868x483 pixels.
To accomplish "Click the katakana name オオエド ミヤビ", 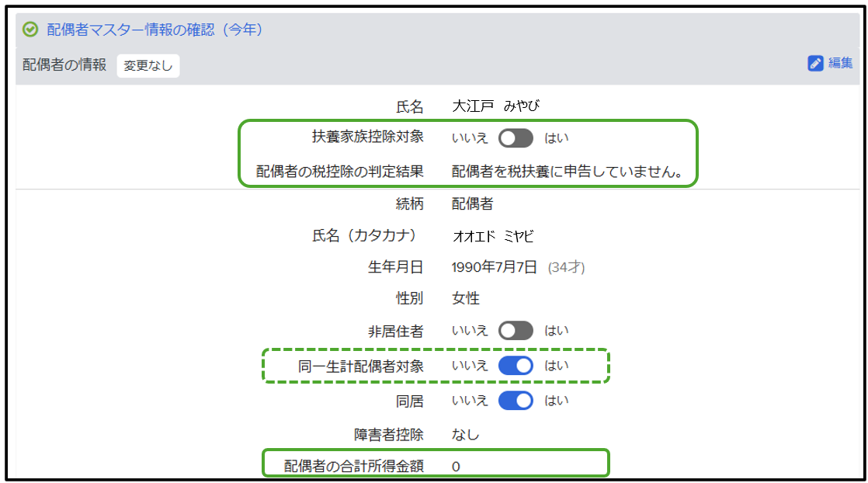I will (x=493, y=236).
